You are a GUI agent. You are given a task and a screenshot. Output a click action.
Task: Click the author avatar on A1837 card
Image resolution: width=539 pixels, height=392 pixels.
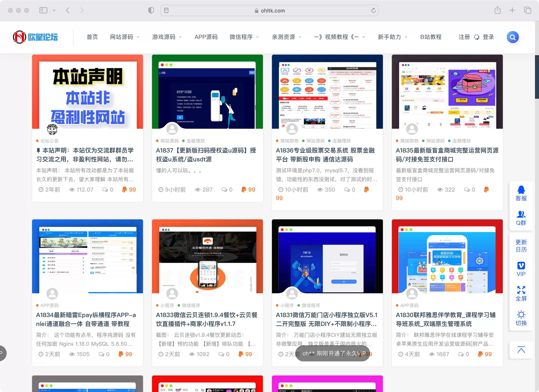172,129
